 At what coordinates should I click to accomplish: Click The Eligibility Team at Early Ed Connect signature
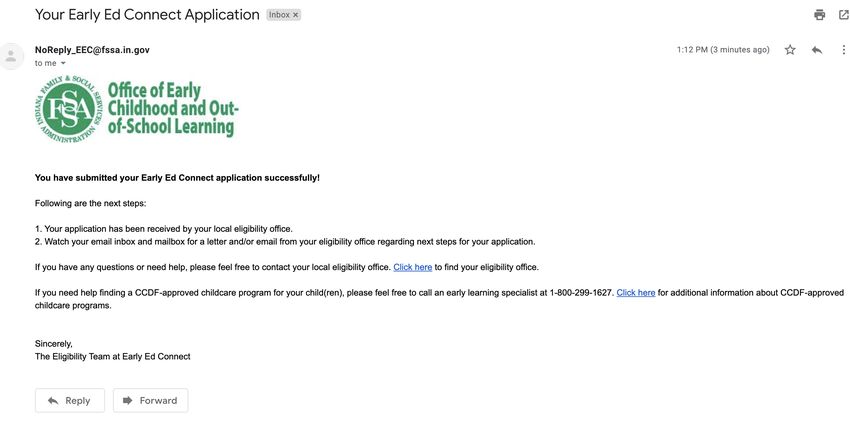(113, 357)
